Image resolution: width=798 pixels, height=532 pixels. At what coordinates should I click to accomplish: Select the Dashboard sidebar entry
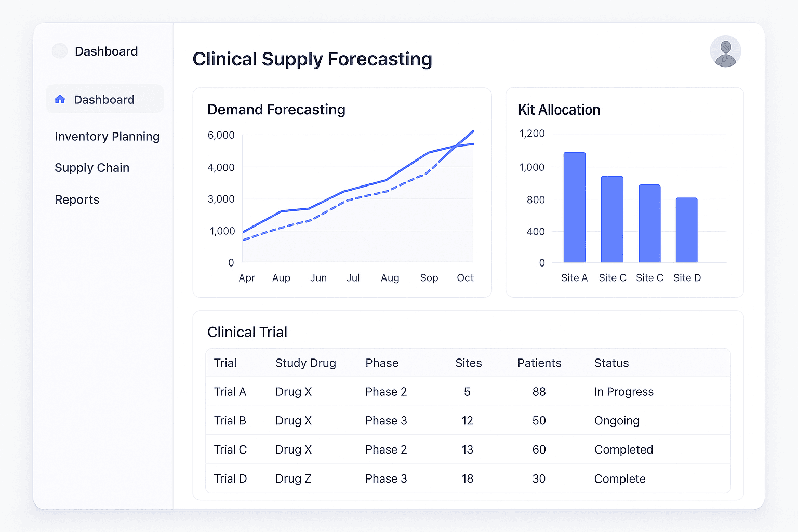104,99
